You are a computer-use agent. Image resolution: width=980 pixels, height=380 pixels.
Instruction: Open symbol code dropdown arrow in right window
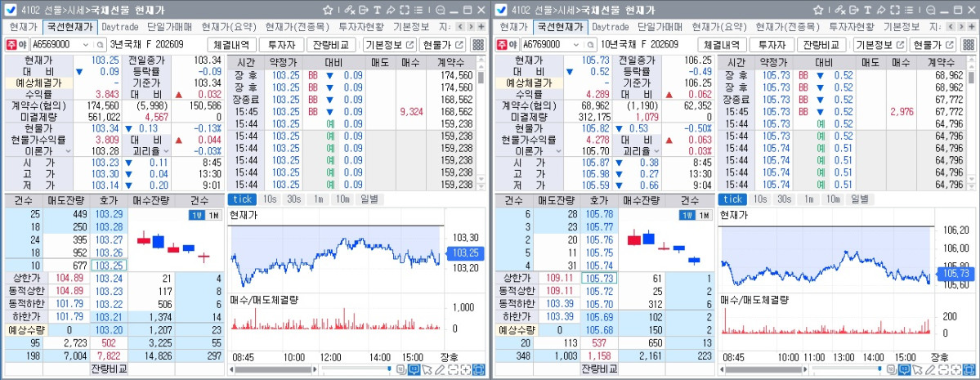(578, 45)
